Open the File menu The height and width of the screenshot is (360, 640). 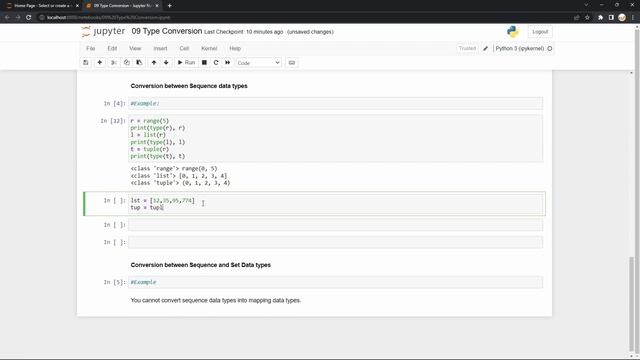point(91,48)
